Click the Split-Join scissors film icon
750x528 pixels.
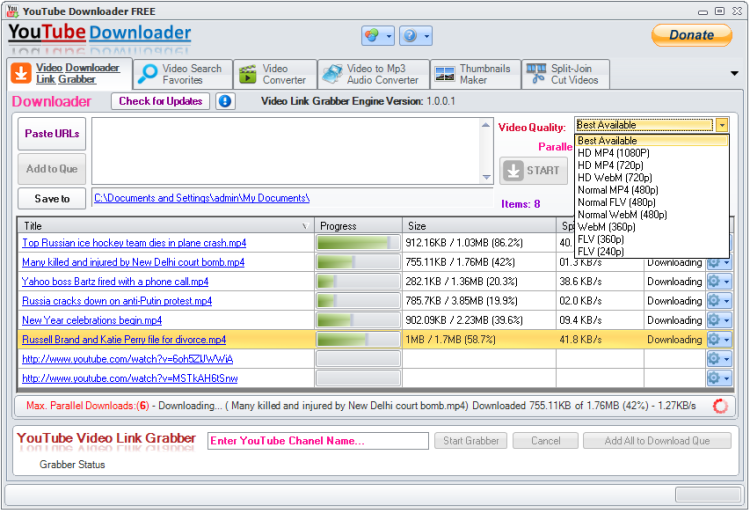(536, 74)
